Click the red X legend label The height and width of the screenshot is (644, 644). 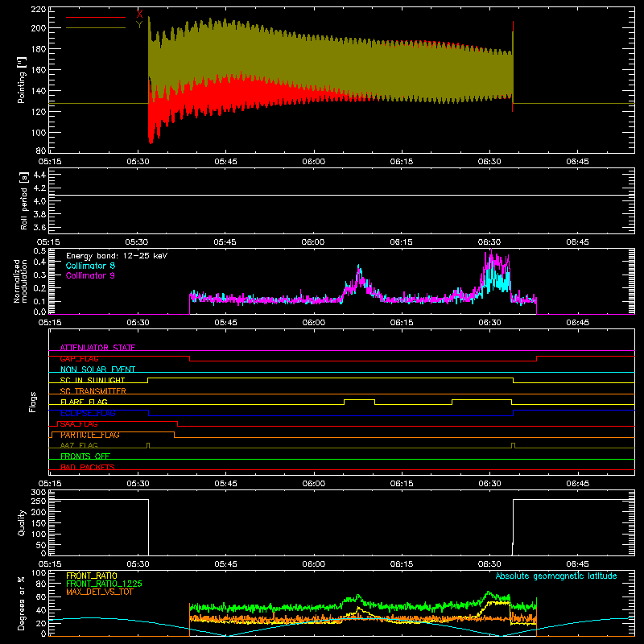[139, 14]
